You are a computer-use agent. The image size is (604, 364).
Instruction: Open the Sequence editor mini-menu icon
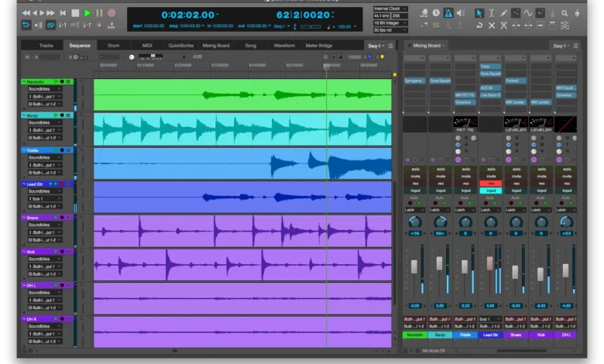pyautogui.click(x=390, y=46)
